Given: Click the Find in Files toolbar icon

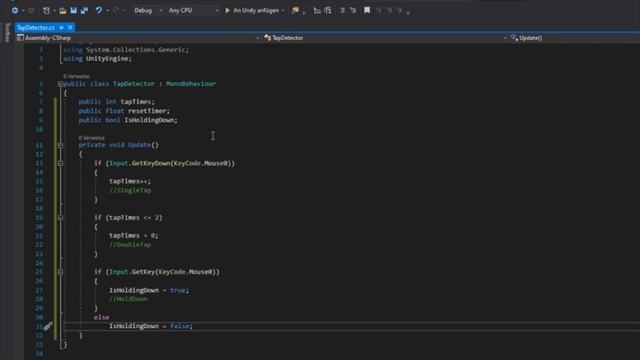Looking at the screenshot, I should pos(295,10).
